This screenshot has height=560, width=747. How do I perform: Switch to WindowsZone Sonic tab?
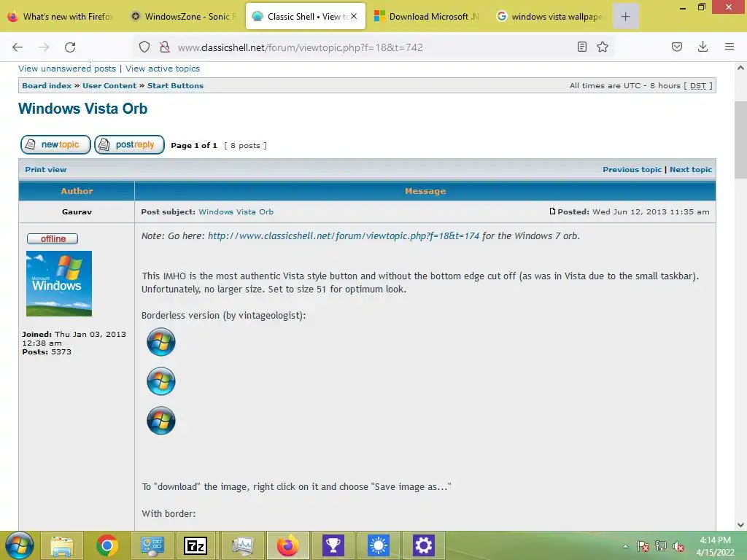pos(184,17)
